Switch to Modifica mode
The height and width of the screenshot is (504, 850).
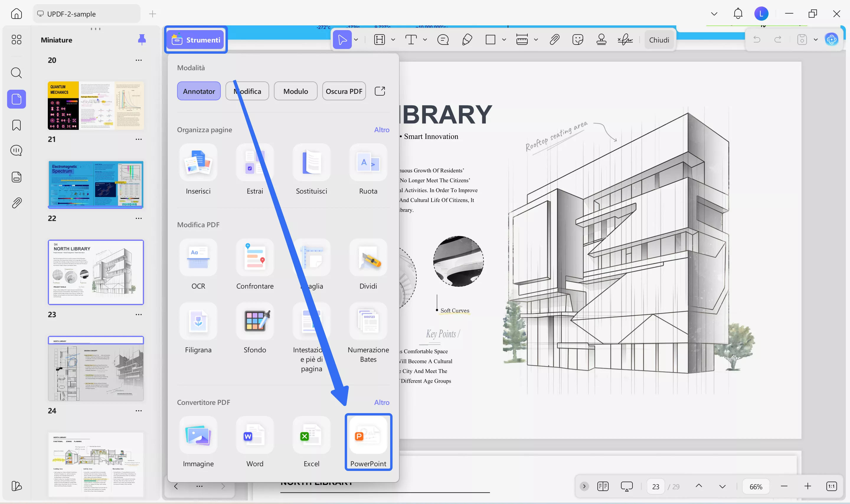click(247, 91)
